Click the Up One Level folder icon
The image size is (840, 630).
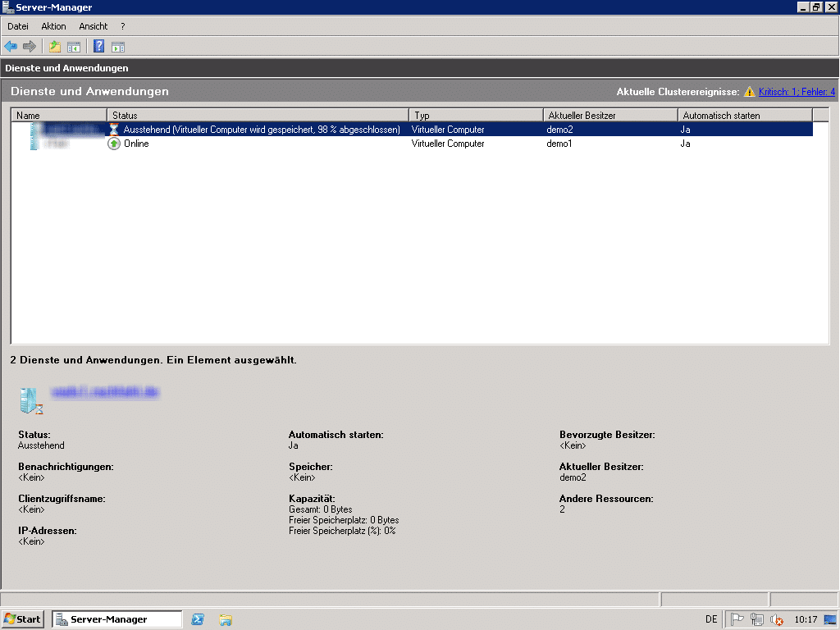pyautogui.click(x=55, y=47)
